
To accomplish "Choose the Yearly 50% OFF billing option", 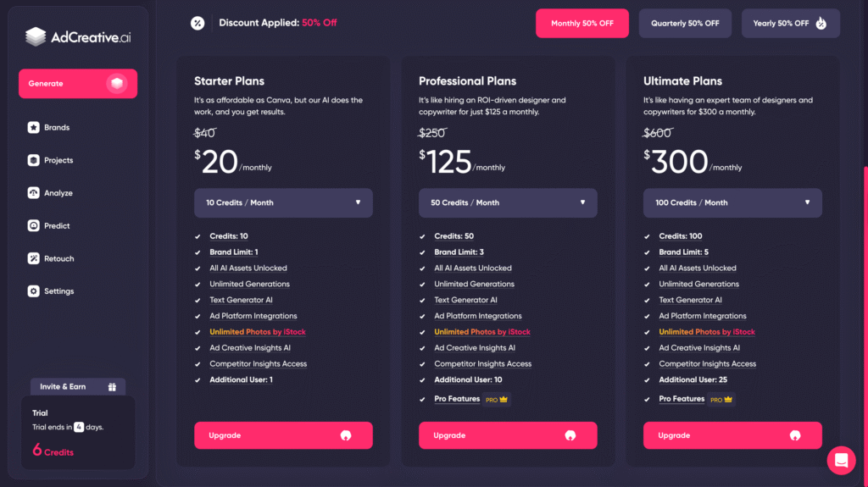I will (790, 24).
